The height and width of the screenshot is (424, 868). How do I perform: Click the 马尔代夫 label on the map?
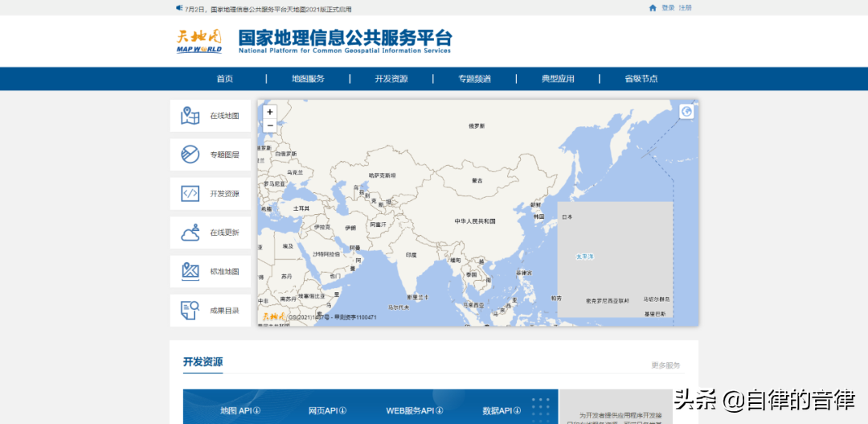(398, 307)
